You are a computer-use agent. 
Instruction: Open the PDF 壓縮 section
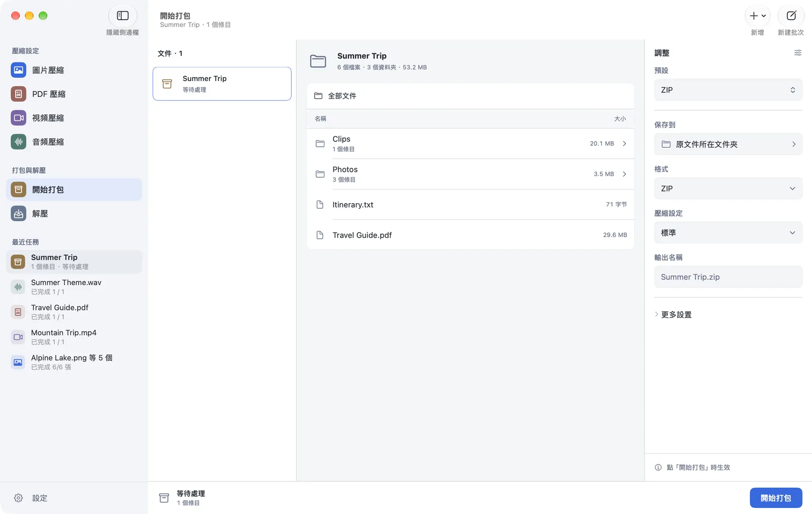(x=74, y=94)
